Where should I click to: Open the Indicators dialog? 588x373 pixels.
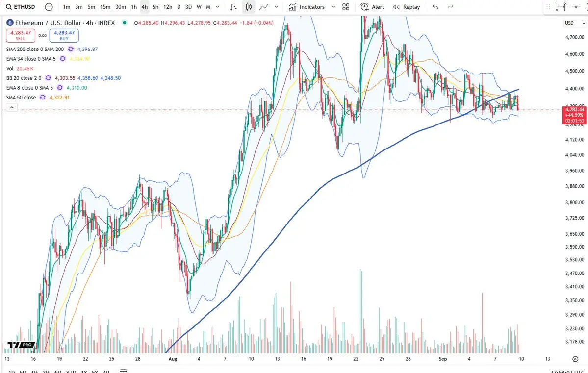tap(307, 7)
